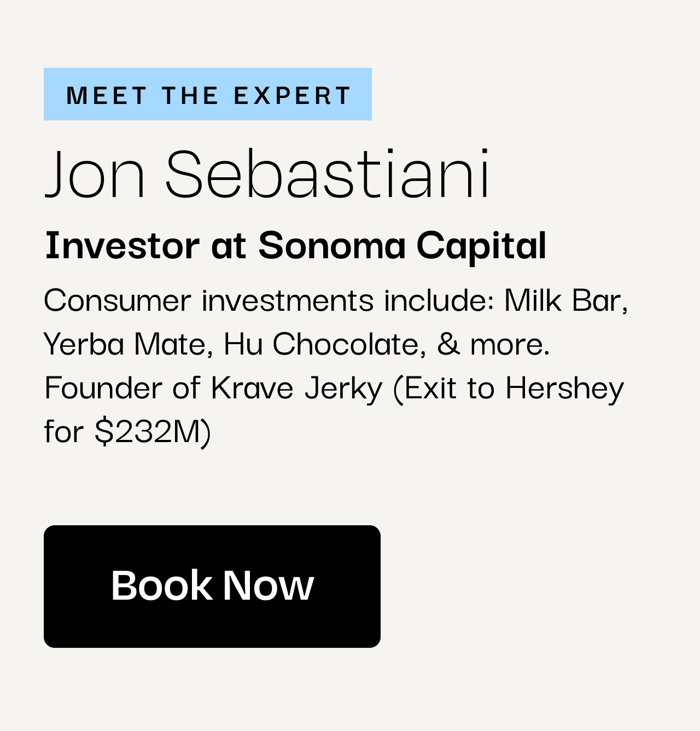Click the text & more.
Image resolution: width=700 pixels, height=731 pixels.
tap(493, 344)
